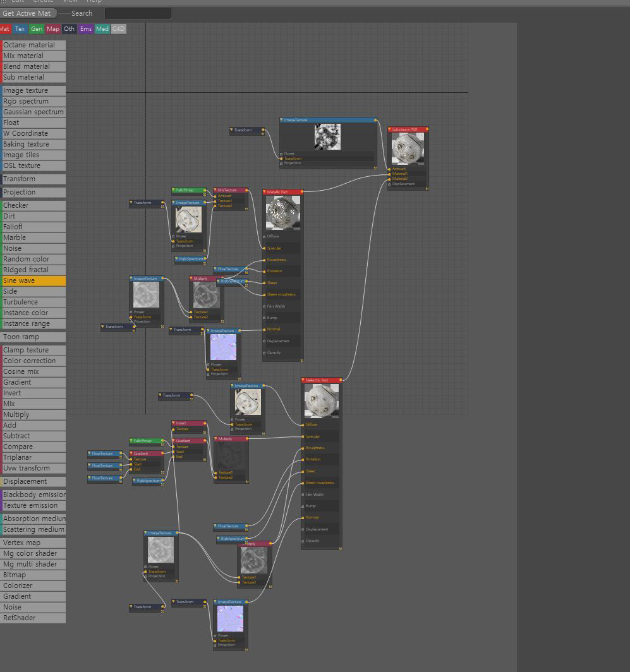The image size is (630, 672).
Task: Add a Uvw transform node
Action: point(33,468)
